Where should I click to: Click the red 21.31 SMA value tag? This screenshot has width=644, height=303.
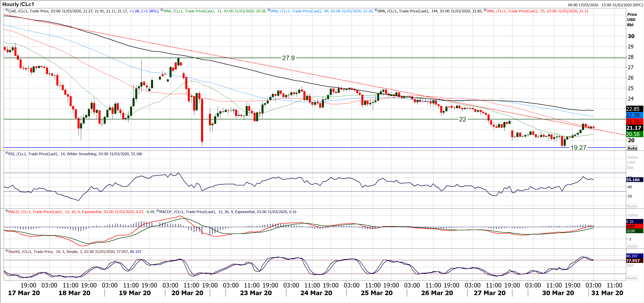634,122
